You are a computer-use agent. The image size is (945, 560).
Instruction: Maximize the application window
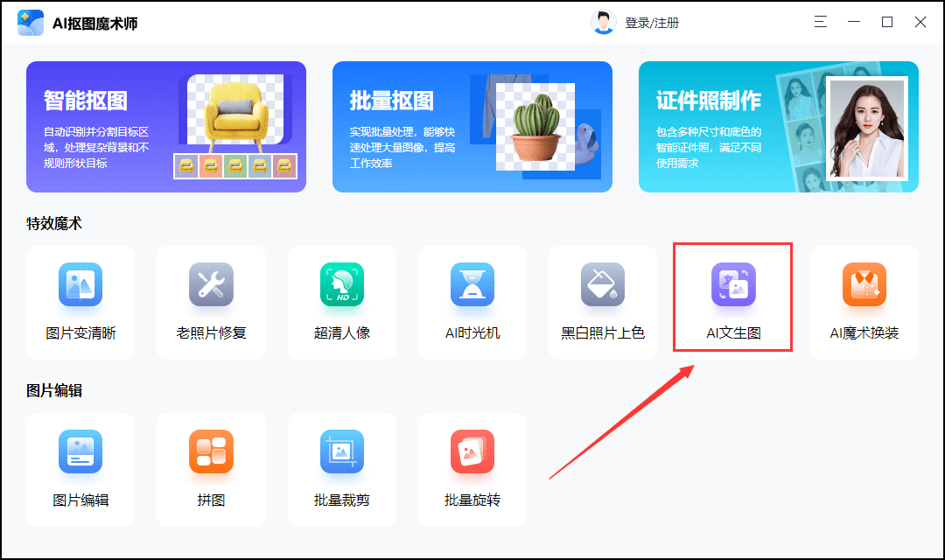click(x=887, y=22)
